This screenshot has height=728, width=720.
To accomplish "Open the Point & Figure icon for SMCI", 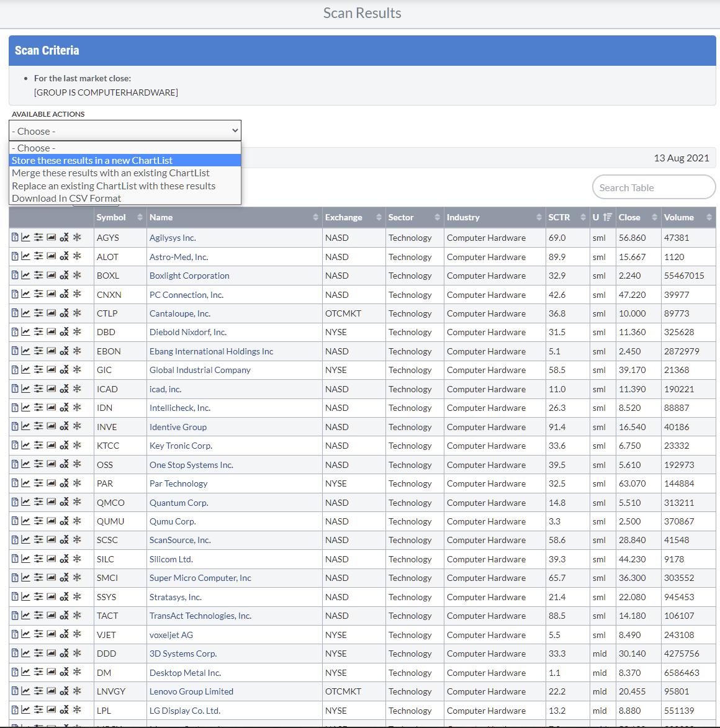I will click(64, 578).
